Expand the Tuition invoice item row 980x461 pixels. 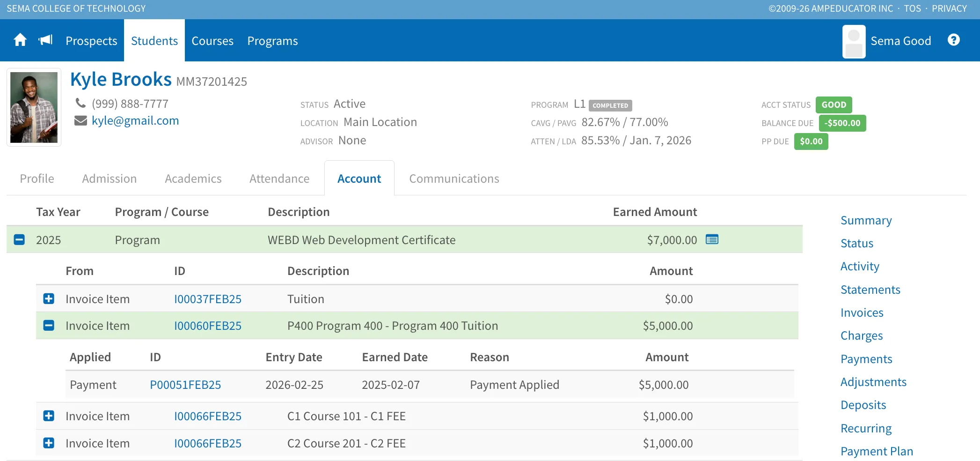pyautogui.click(x=49, y=298)
